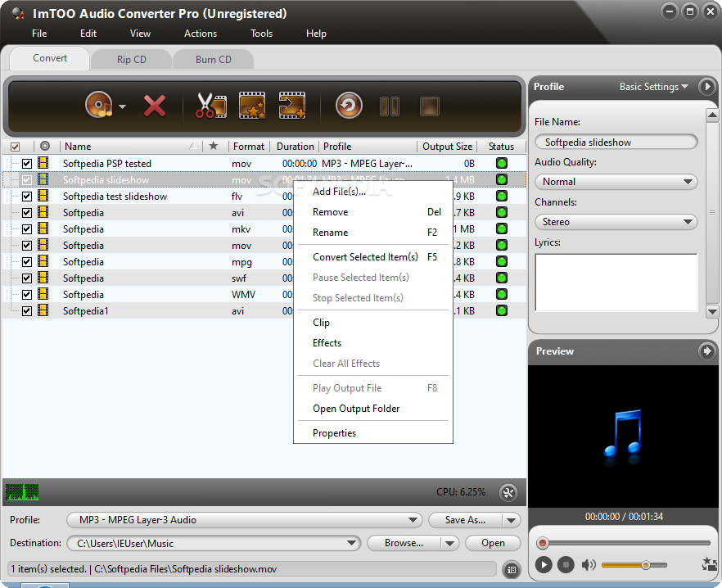Click the Add Output Profile filmstrip icon

point(292,105)
